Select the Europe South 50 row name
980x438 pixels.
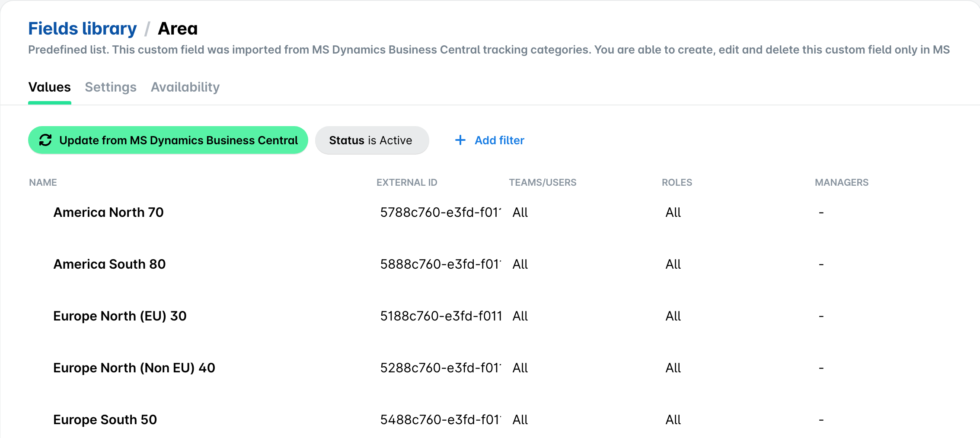point(105,419)
